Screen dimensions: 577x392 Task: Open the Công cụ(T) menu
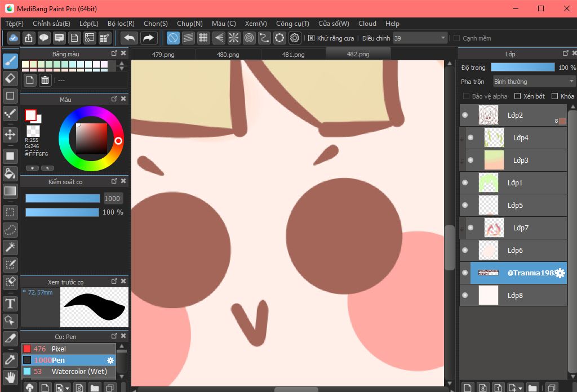292,24
